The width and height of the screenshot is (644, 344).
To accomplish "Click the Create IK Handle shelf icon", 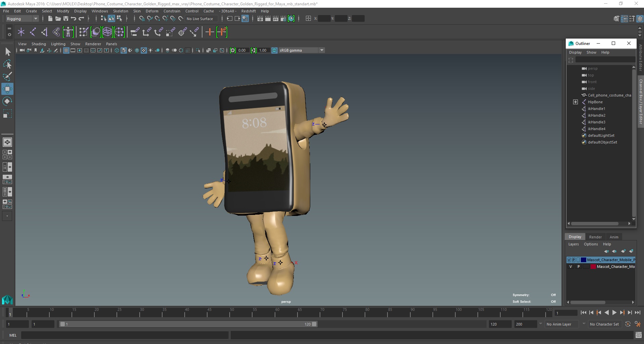I will click(x=44, y=32).
